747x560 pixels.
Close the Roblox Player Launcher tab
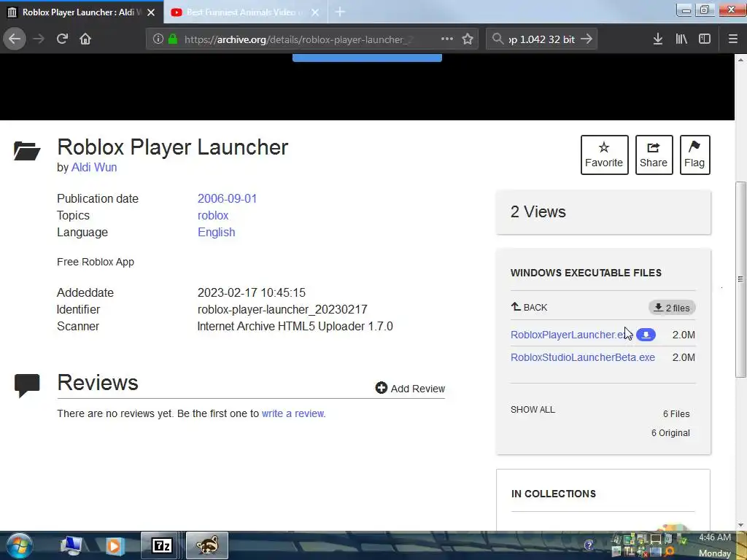click(x=151, y=12)
